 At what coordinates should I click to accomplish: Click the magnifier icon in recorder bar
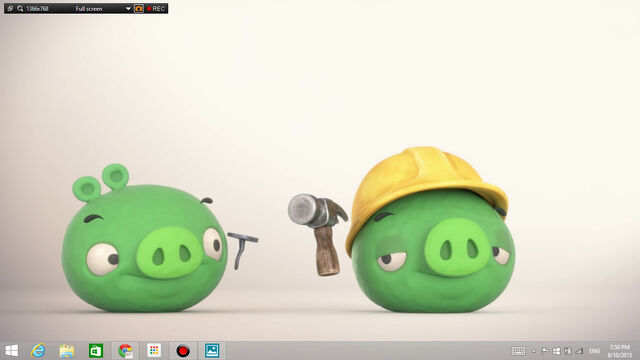[20, 9]
